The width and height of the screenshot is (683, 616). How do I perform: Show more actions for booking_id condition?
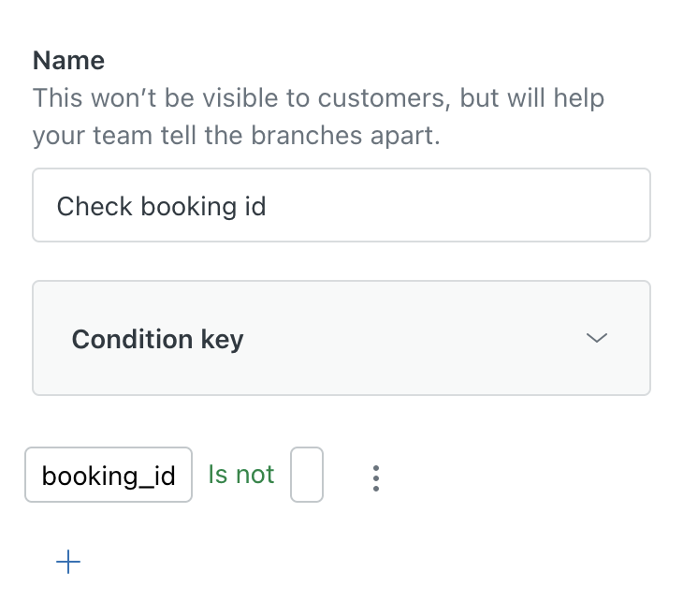click(375, 477)
